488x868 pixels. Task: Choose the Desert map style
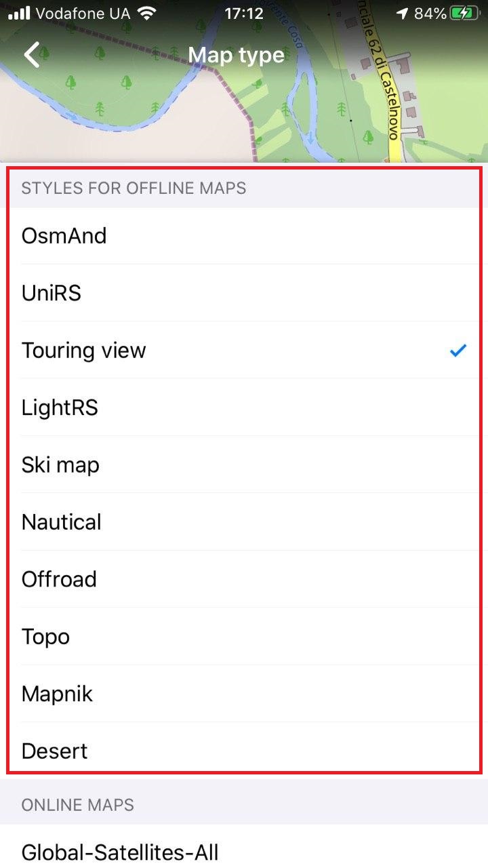pos(244,751)
